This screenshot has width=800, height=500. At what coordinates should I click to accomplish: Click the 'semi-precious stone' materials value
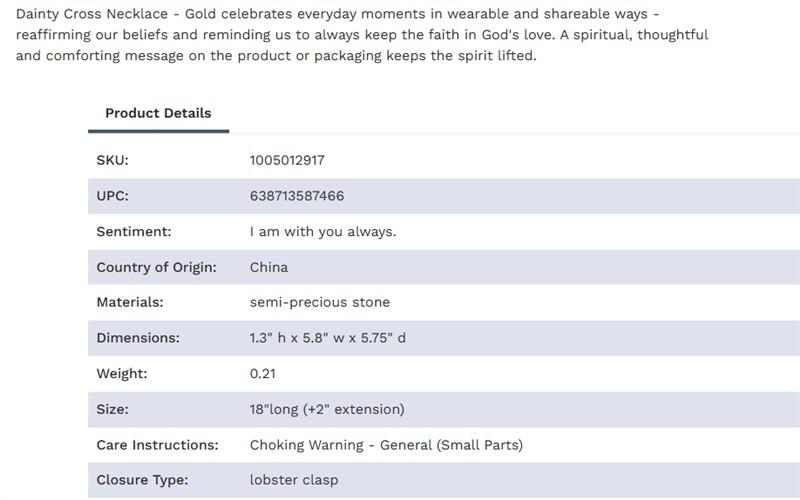tap(320, 302)
